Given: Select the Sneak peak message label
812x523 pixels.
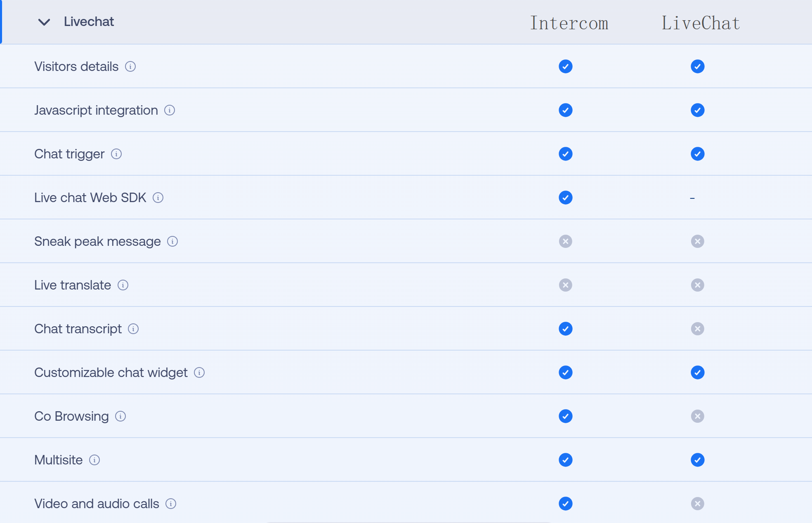Looking at the screenshot, I should click(97, 241).
